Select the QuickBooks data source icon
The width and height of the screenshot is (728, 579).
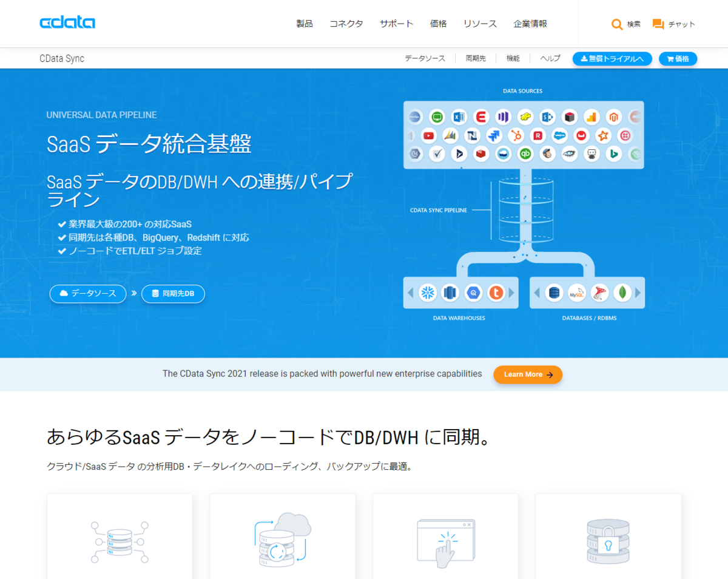(525, 154)
